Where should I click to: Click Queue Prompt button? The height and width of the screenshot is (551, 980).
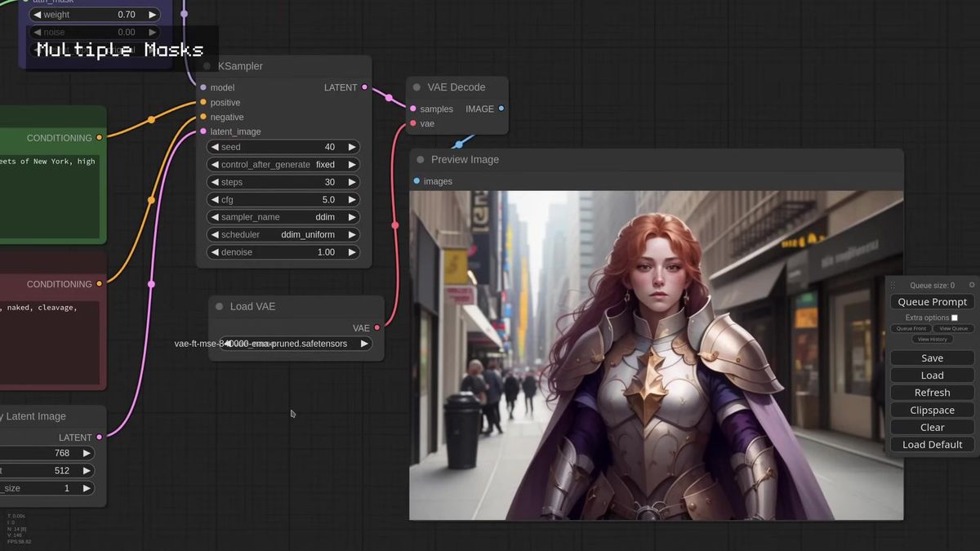pos(932,302)
